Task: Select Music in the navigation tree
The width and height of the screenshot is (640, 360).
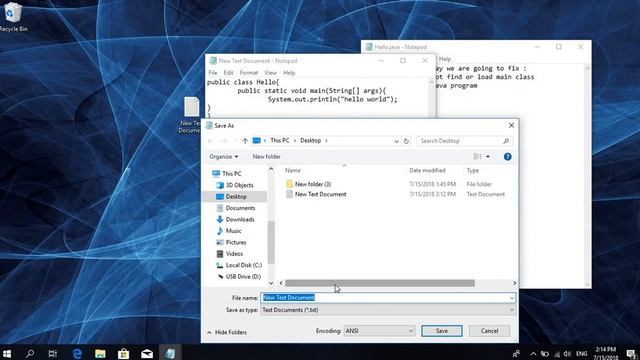Action: 233,231
